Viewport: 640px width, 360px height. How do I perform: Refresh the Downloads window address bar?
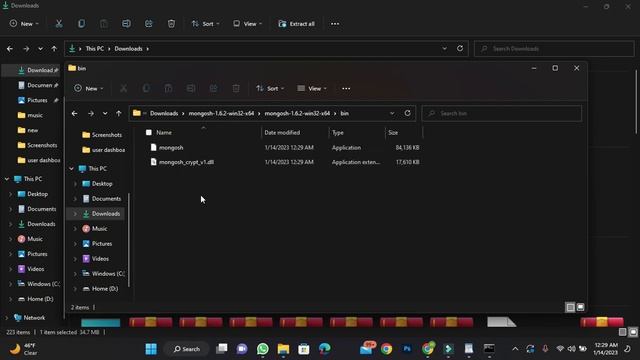click(460, 48)
